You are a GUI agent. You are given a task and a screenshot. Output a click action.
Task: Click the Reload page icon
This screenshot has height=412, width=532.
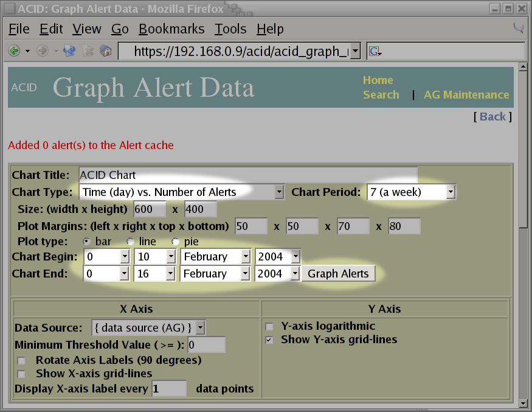pyautogui.click(x=69, y=51)
